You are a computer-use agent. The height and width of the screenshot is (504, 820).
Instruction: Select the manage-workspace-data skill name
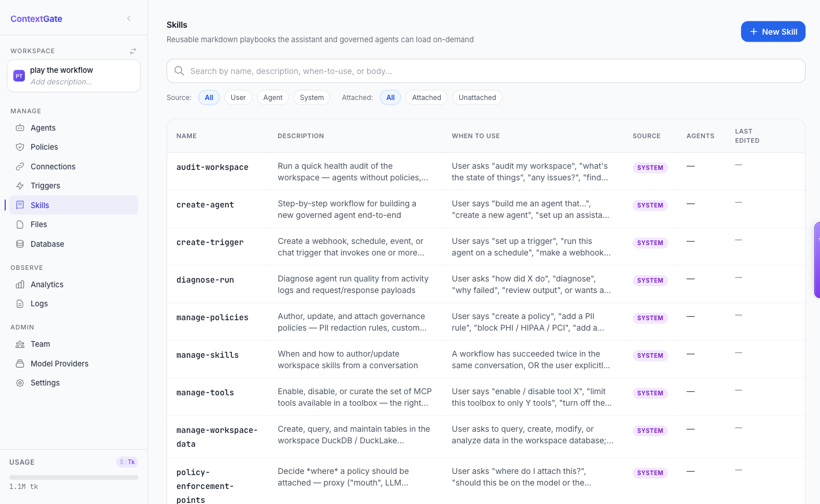[x=217, y=437]
